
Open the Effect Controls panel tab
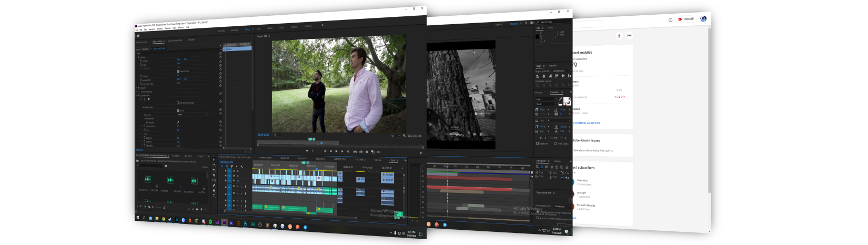coord(158,41)
